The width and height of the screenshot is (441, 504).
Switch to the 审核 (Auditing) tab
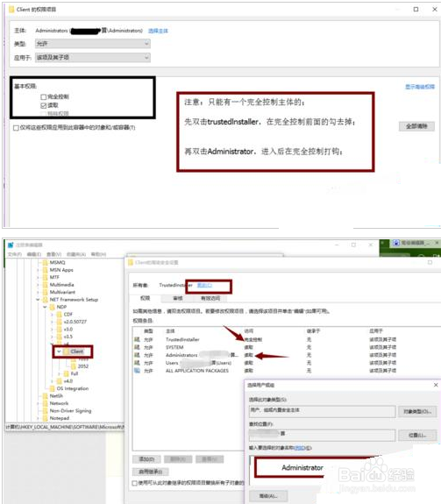click(178, 298)
